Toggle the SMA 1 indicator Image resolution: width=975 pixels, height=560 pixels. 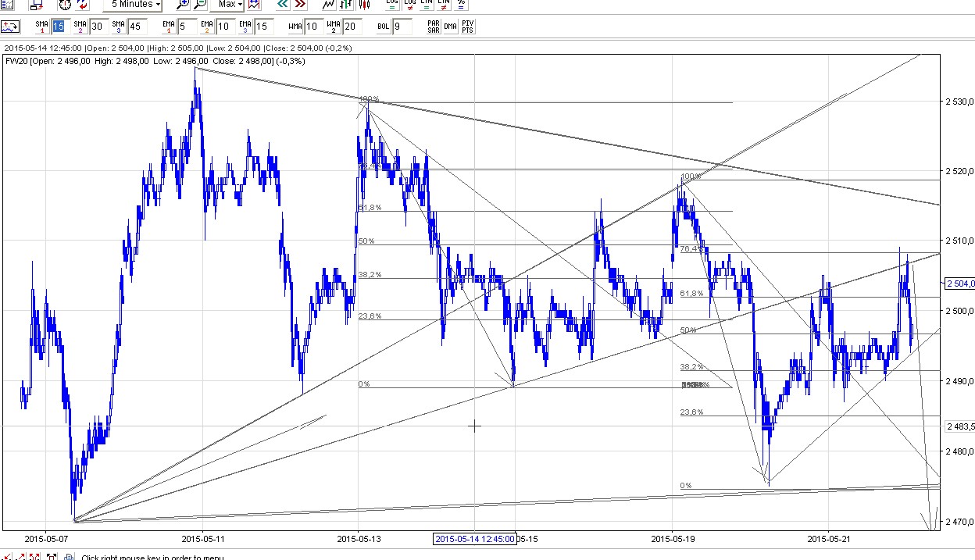[42, 27]
